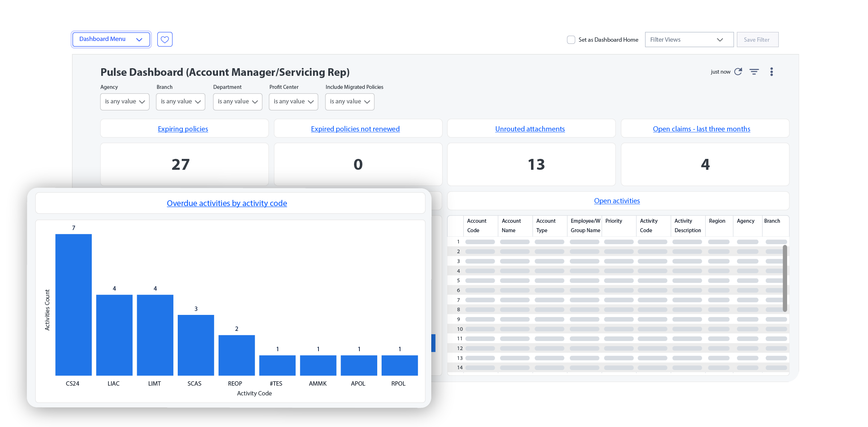Click the Activity Code column header
This screenshot has height=427, width=868.
(653, 226)
